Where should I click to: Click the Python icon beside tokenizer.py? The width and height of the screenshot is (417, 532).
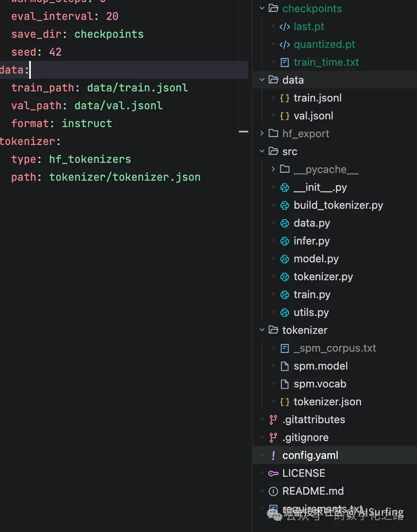pyautogui.click(x=285, y=277)
